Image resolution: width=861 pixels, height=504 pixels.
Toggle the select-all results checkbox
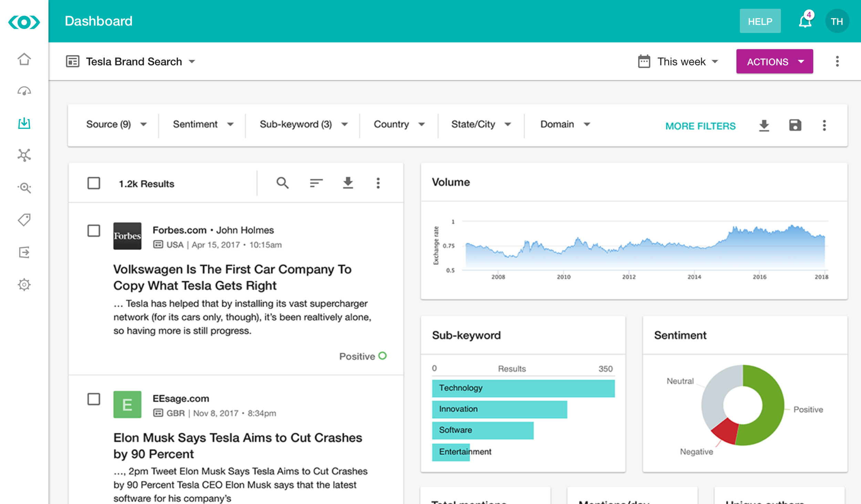click(x=94, y=183)
